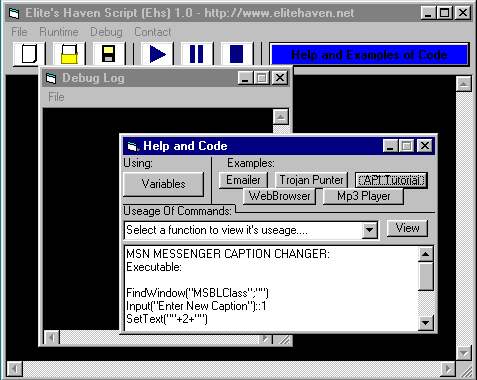Close the Elite's Haven Script window
Image resolution: width=477 pixels, height=380 pixels.
click(463, 13)
